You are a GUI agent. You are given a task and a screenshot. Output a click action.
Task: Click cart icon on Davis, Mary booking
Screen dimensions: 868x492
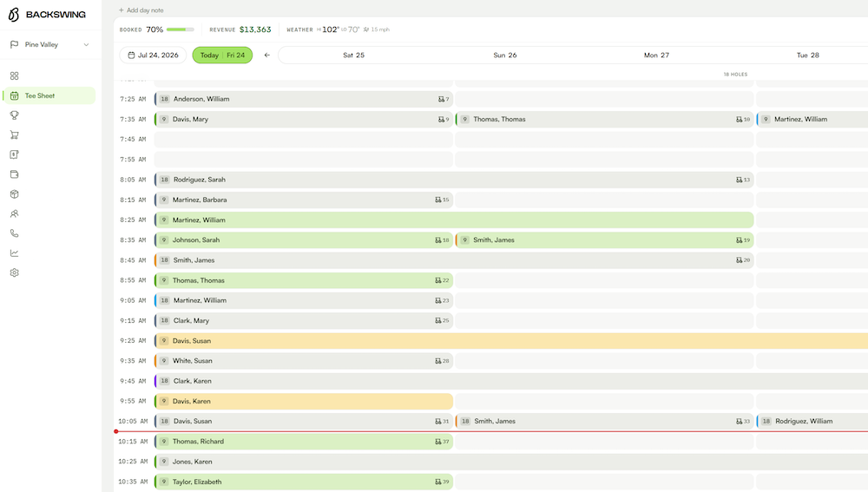(441, 119)
